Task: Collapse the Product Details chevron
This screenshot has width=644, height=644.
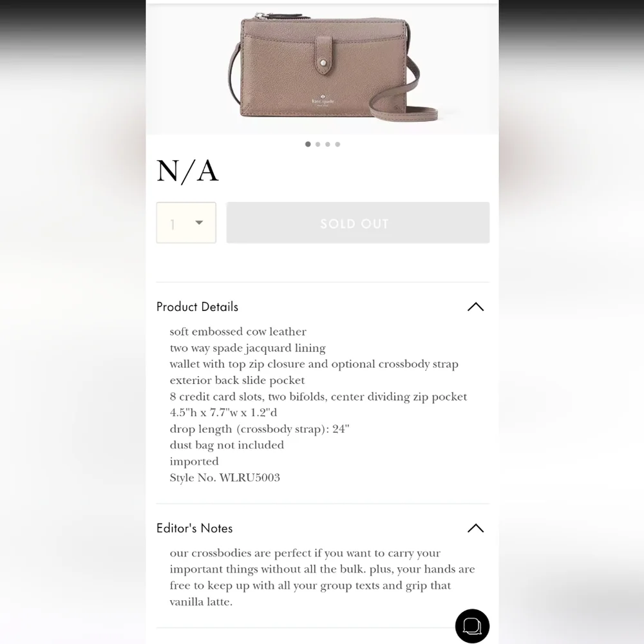Action: [x=476, y=307]
